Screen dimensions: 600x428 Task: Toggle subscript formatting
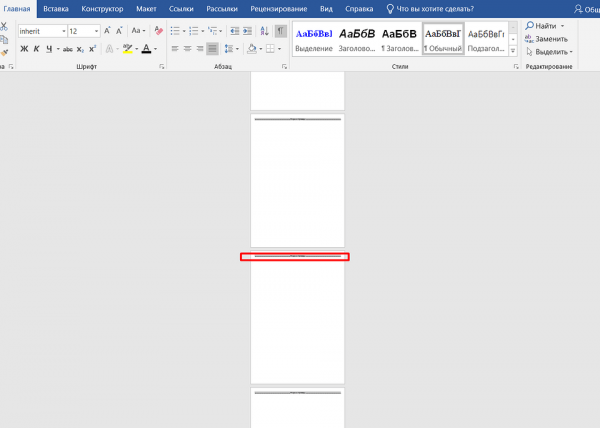[x=80, y=49]
